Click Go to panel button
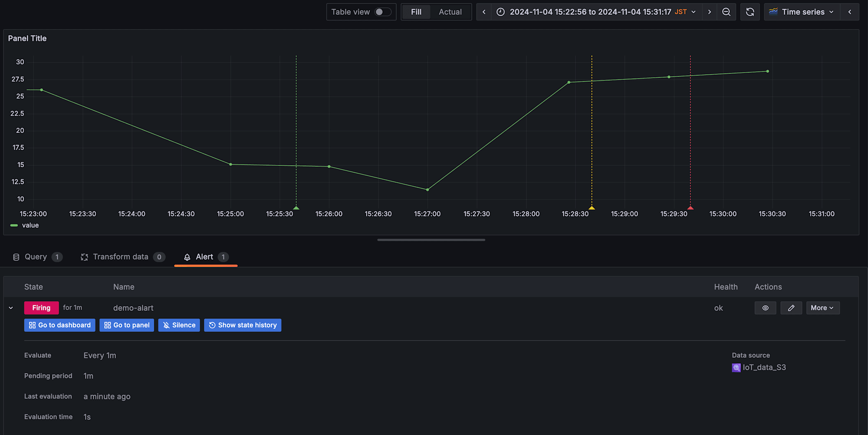 127,325
